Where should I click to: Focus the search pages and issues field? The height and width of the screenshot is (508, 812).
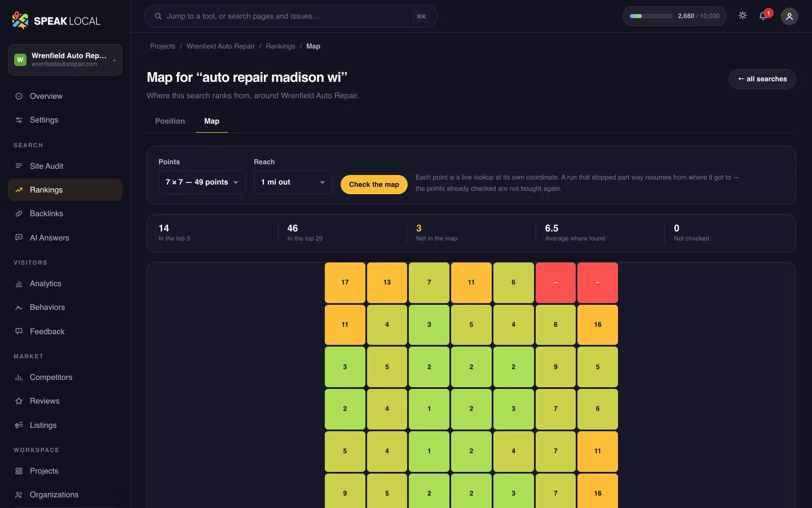click(291, 16)
